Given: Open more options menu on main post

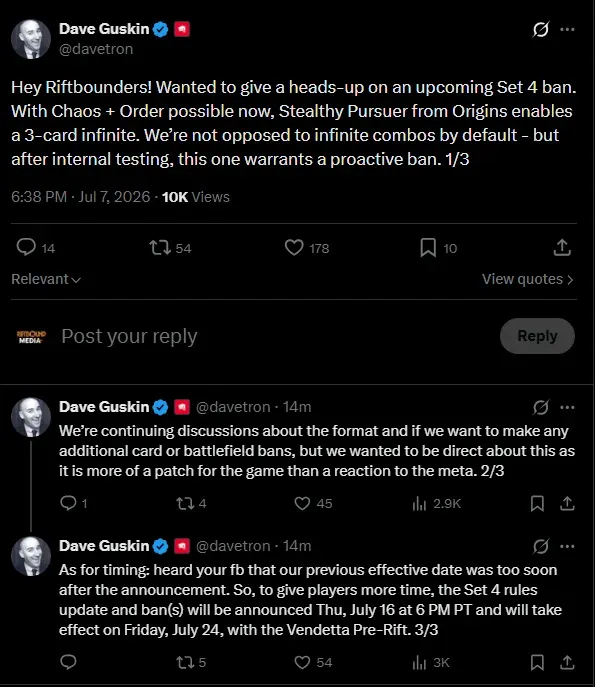Looking at the screenshot, I should 567,29.
